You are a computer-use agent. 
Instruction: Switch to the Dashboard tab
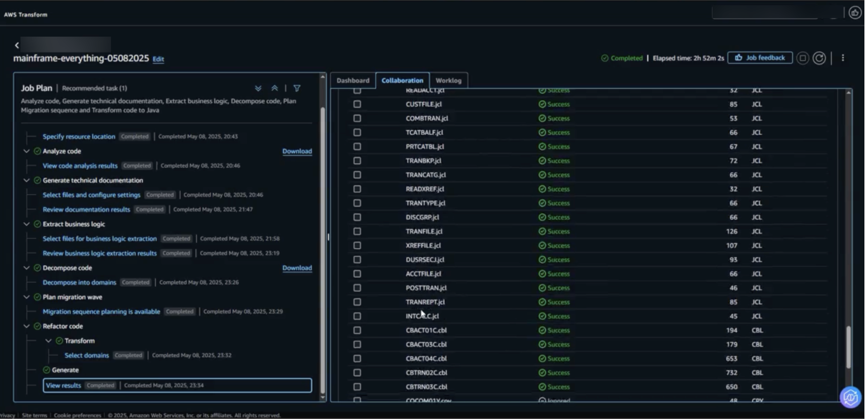click(x=353, y=80)
